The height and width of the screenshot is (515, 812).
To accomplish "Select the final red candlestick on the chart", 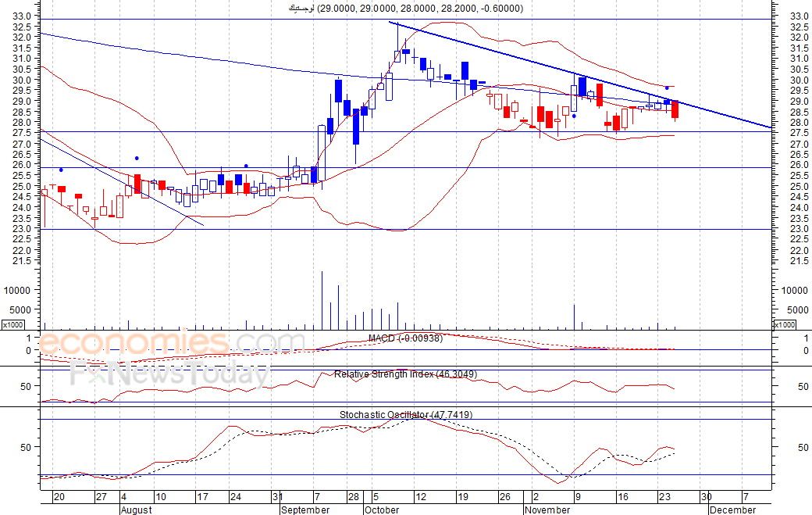I will point(675,110).
